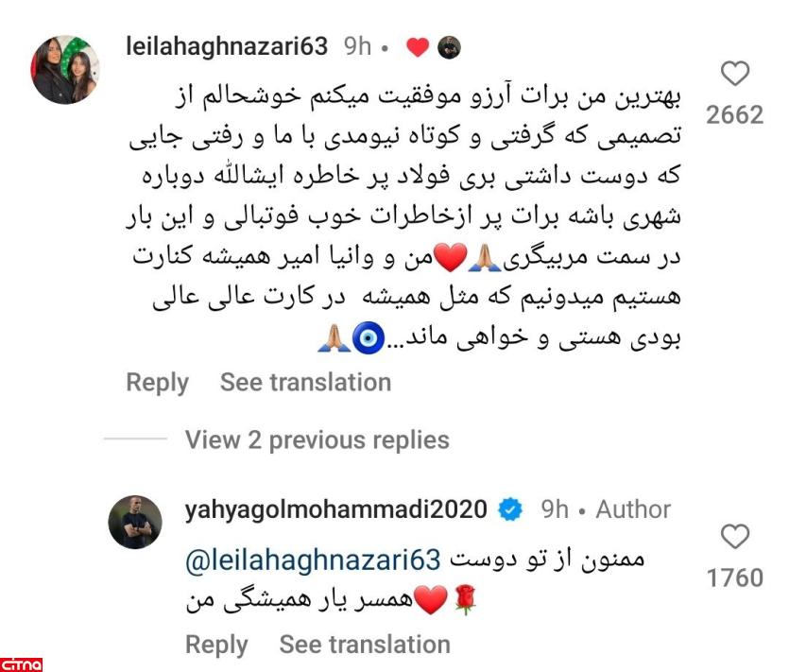The height and width of the screenshot is (672, 789).
Task: Like leilahaghnazari63's comment with heart icon
Action: 735,74
